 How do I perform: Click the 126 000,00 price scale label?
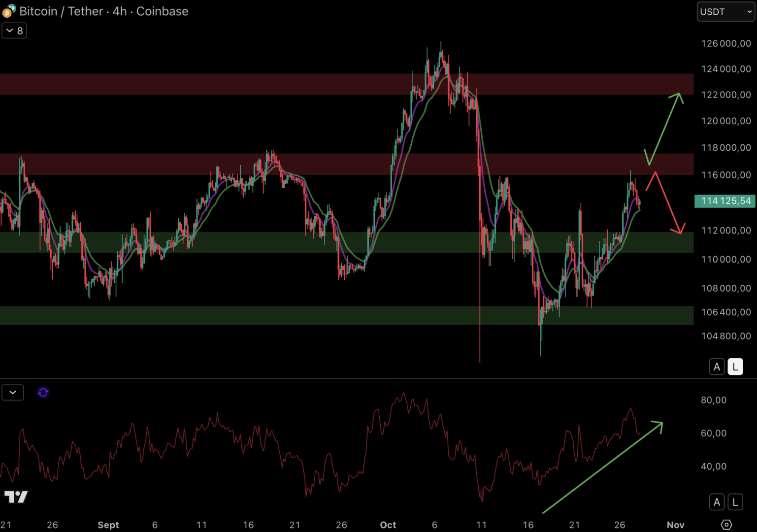tap(725, 43)
